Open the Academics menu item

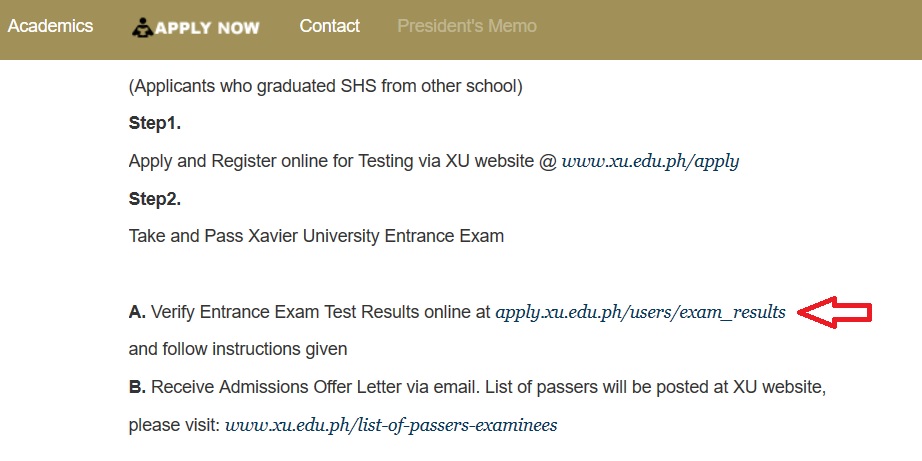pyautogui.click(x=50, y=26)
